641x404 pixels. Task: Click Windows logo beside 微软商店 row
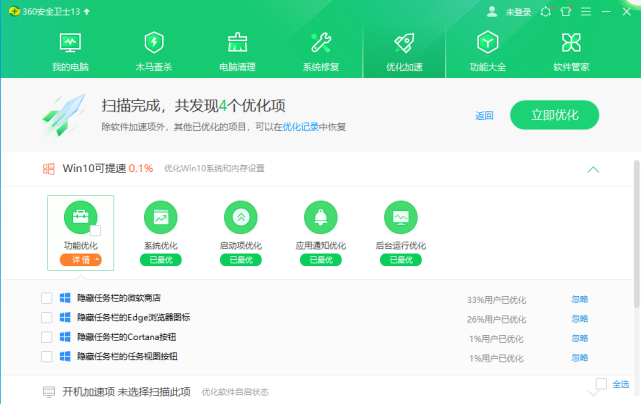pyautogui.click(x=65, y=298)
